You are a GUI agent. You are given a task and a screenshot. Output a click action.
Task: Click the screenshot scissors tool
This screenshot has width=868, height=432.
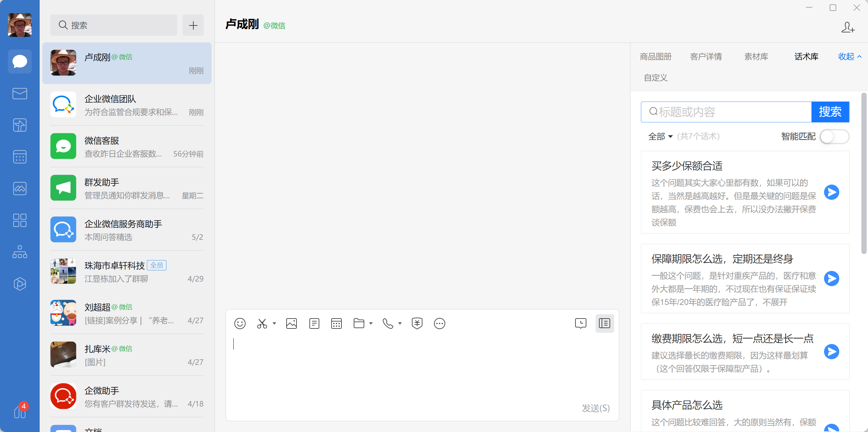262,324
